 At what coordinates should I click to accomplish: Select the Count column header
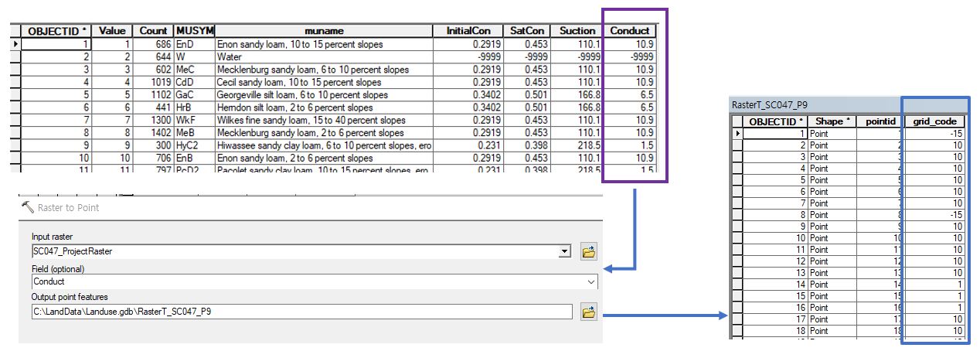pos(152,31)
